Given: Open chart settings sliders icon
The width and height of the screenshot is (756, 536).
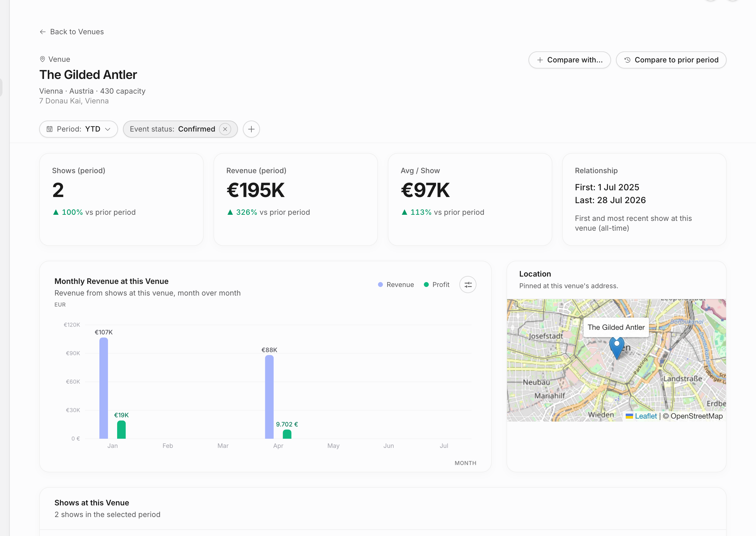Looking at the screenshot, I should click(468, 285).
